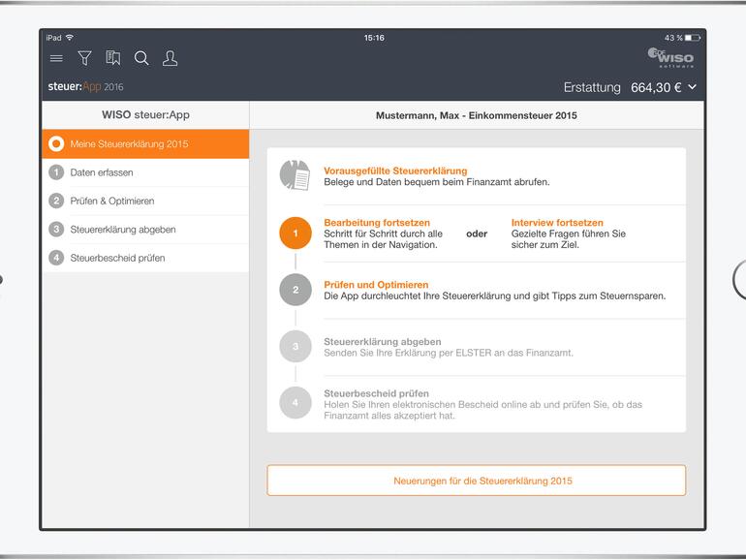Open the user profile icon

coord(170,58)
